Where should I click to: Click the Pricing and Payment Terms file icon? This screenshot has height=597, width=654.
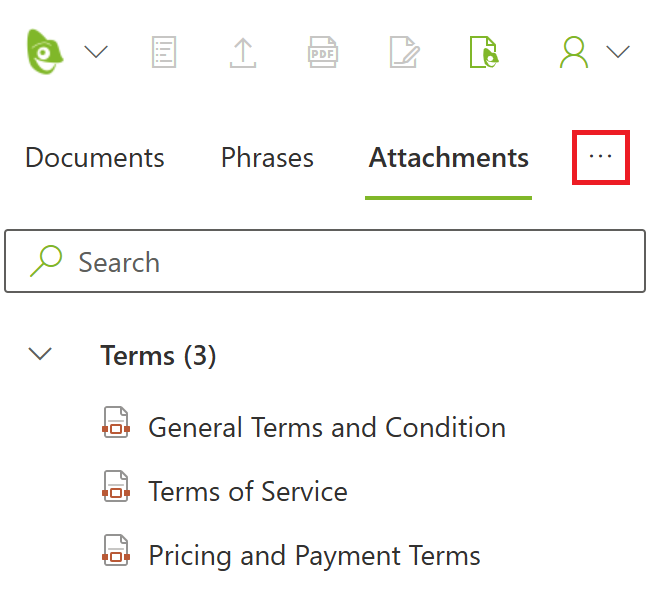(x=117, y=553)
